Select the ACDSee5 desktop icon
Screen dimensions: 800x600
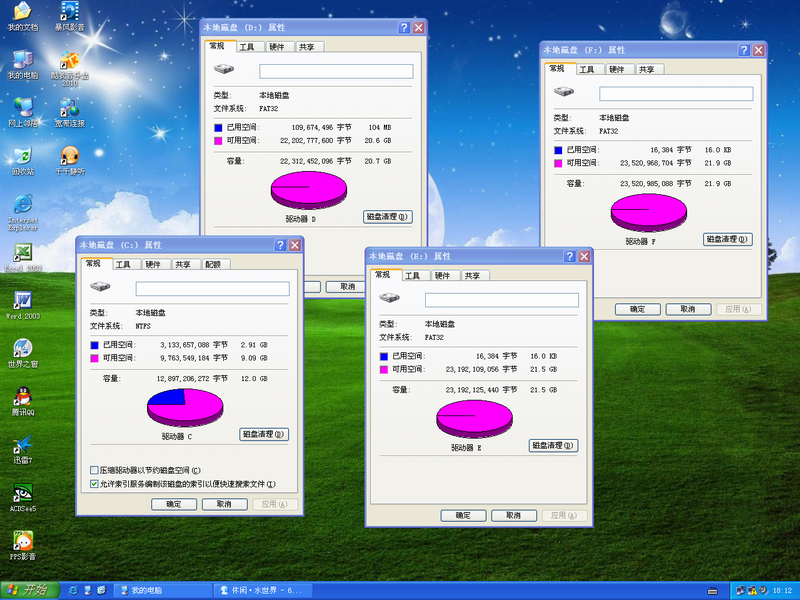point(23,498)
